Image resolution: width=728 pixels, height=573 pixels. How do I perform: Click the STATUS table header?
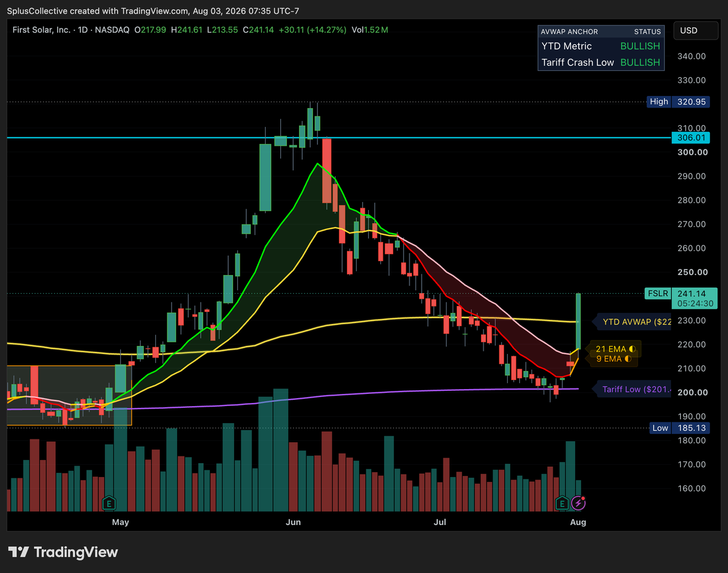coord(647,32)
